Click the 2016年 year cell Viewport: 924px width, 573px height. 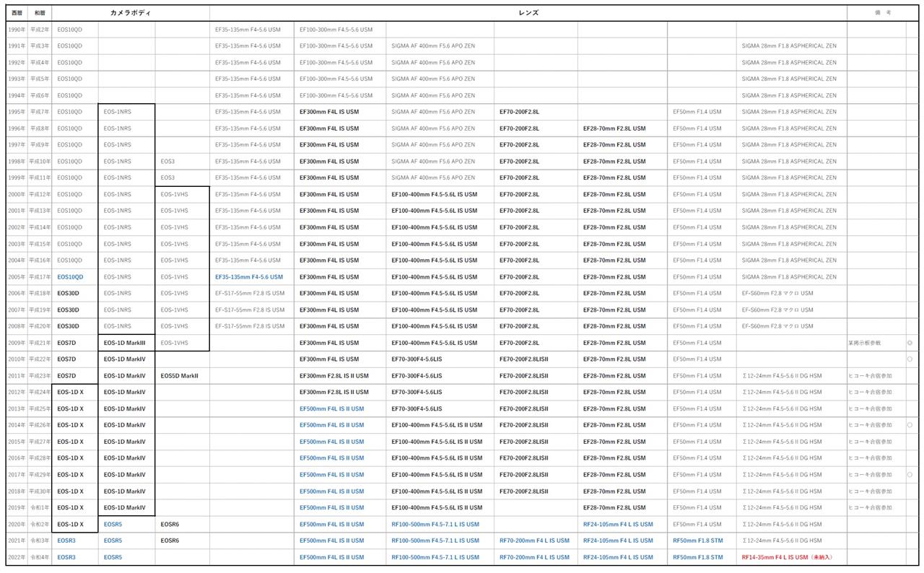[17, 458]
